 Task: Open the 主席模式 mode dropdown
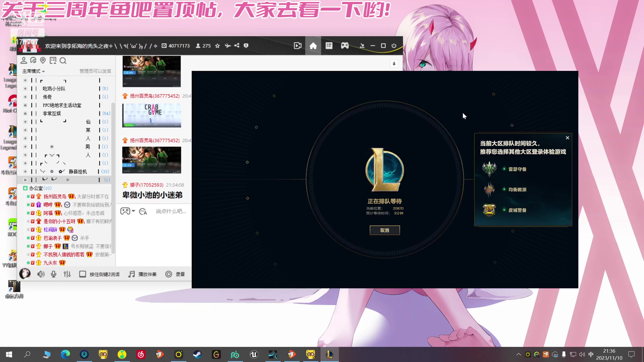pyautogui.click(x=33, y=71)
